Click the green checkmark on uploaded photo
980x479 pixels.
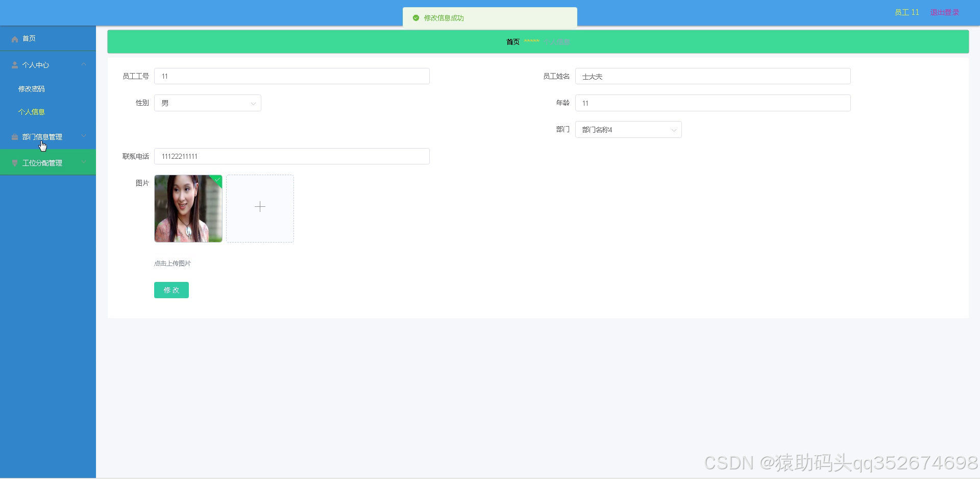tap(217, 179)
